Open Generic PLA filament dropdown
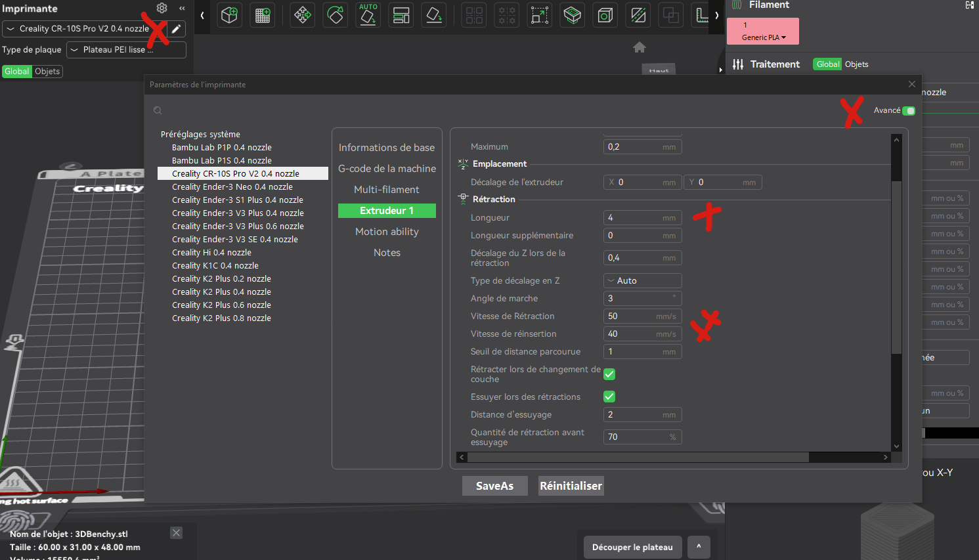Screen dimensions: 979x560 764,37
